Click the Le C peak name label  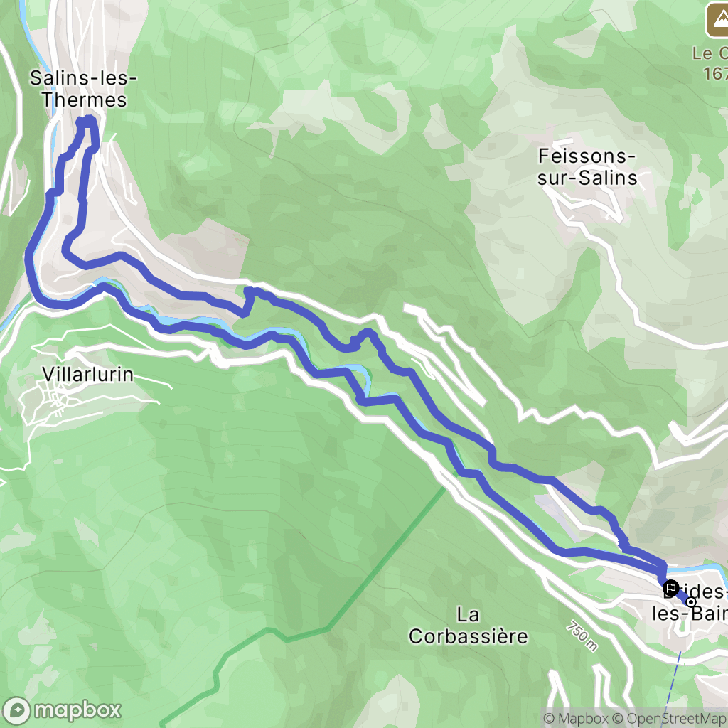tap(710, 63)
